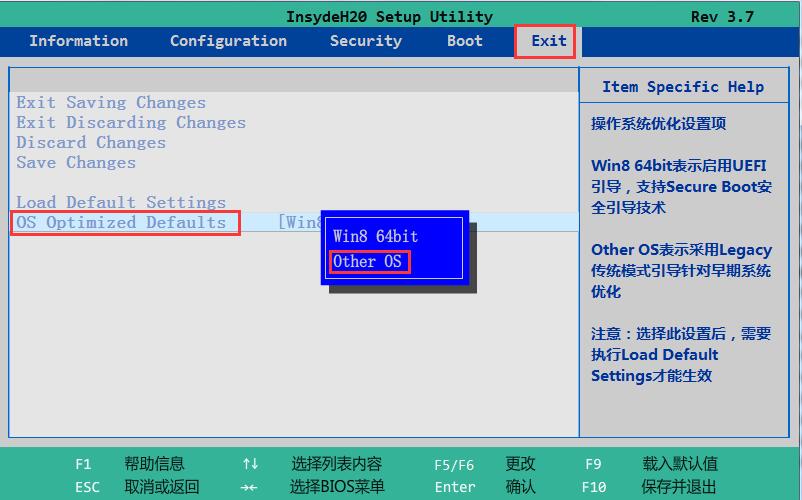Screen dimensions: 802x500
Task: Select Exit Discarding Changes
Action: (131, 122)
